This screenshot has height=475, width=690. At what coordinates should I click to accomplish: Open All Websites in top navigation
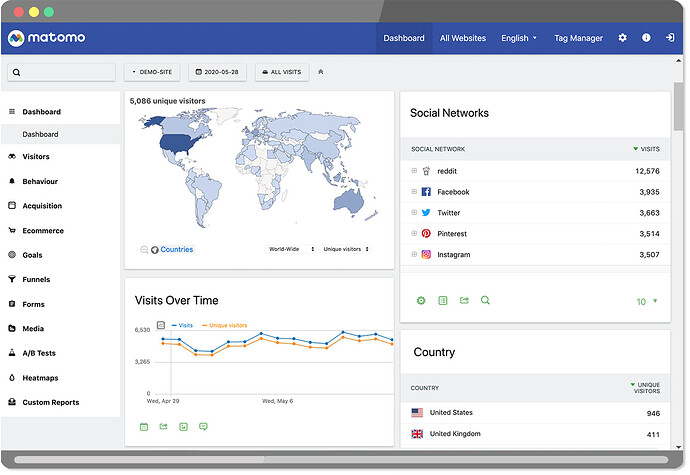(x=463, y=38)
